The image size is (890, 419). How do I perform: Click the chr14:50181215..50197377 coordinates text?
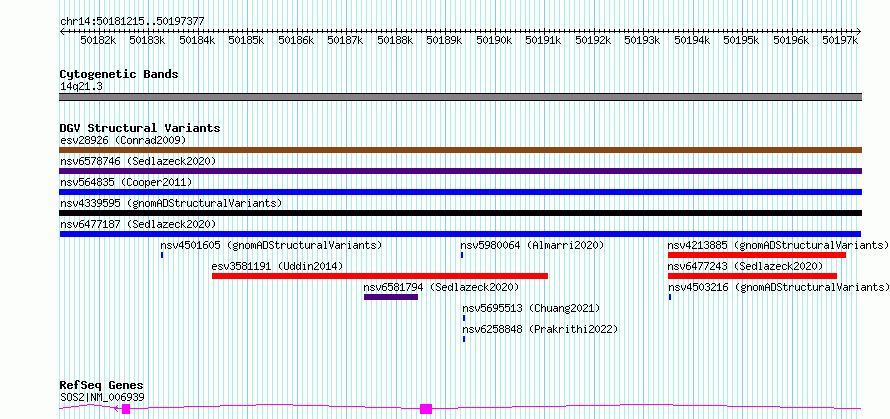click(132, 22)
